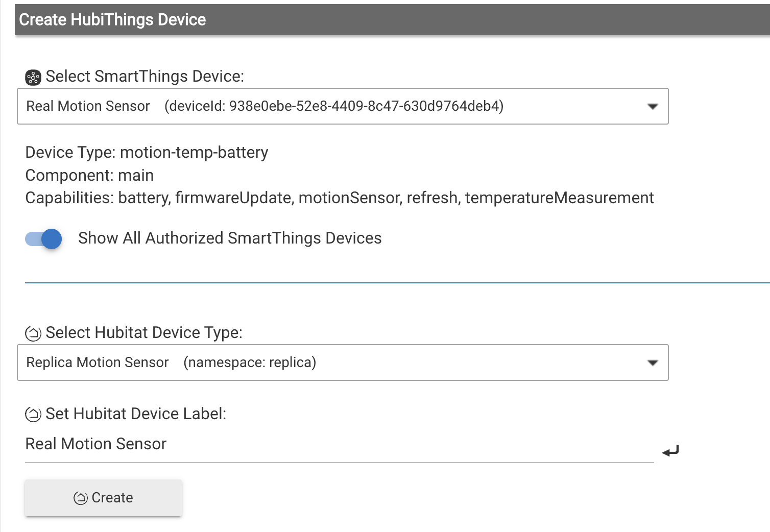Click the arrow on Real Motion Sensor dropdown

(x=653, y=106)
